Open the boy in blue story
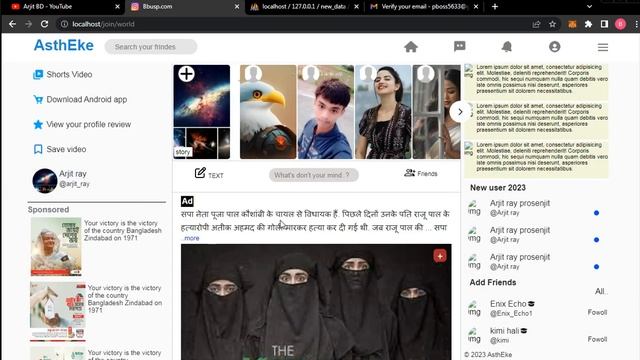640x360 pixels. [325, 112]
